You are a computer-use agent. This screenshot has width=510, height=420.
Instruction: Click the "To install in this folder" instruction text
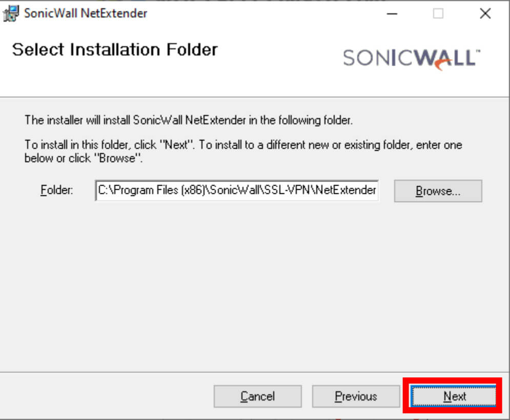click(x=243, y=151)
